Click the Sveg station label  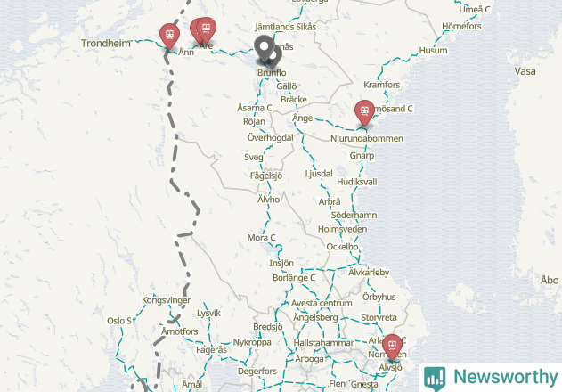[x=254, y=157]
